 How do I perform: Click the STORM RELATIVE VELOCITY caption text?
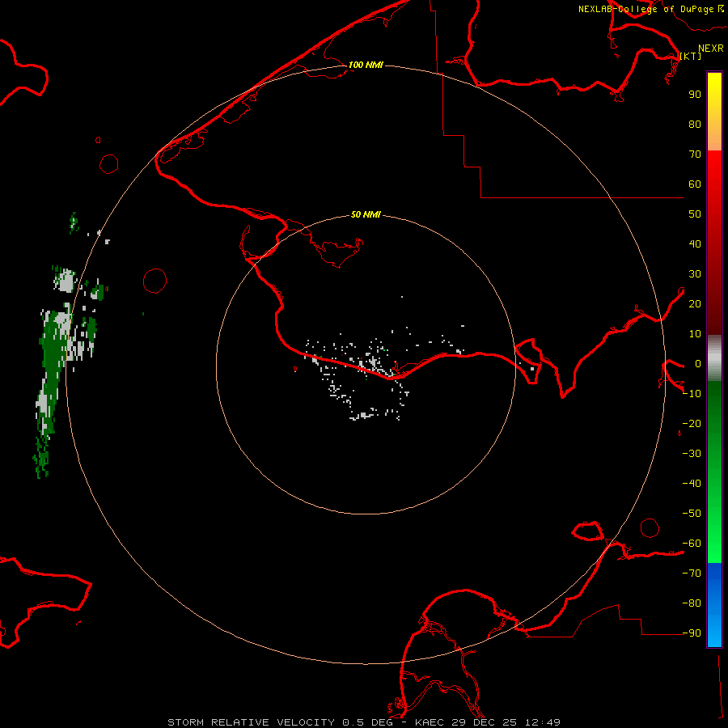[x=251, y=722]
